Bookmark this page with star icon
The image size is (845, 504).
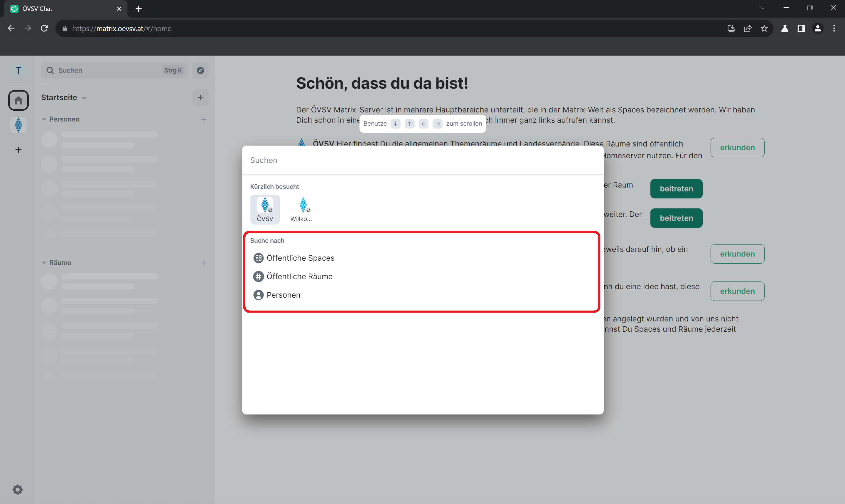point(764,28)
